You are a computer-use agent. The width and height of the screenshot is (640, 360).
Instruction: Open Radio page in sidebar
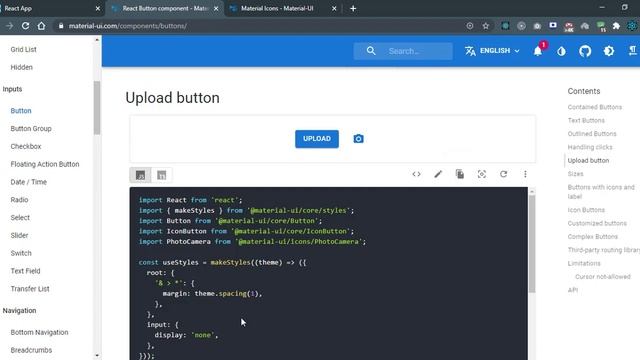click(19, 200)
